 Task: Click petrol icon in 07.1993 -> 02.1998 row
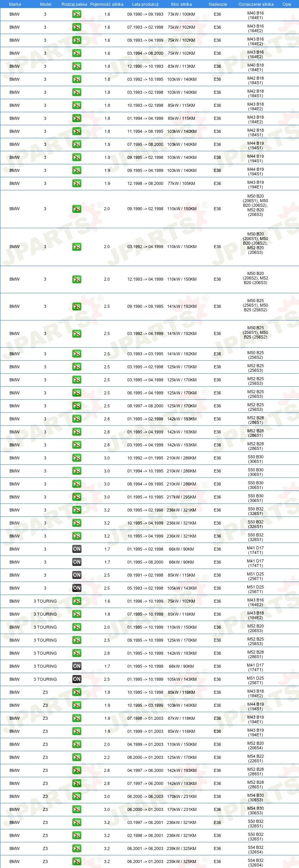pos(76,27)
